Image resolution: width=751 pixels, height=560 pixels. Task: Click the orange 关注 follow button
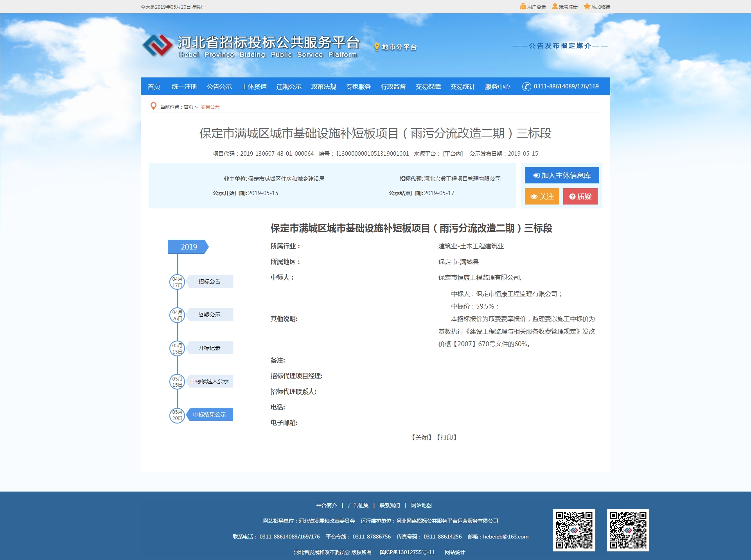click(542, 196)
